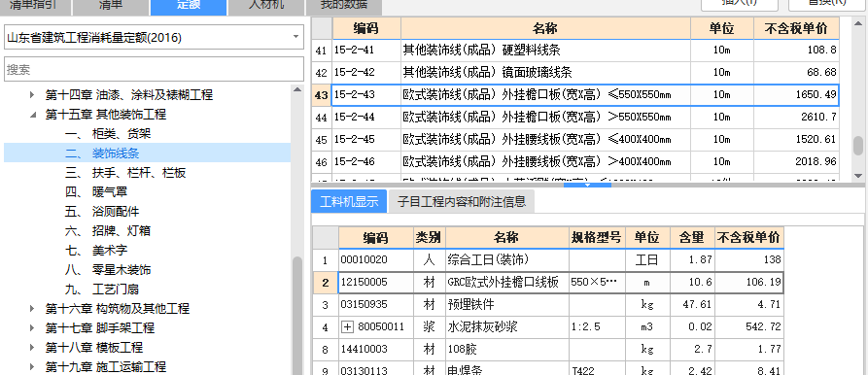Click the quantity cell 47.61
The image size is (868, 375).
tap(692, 305)
